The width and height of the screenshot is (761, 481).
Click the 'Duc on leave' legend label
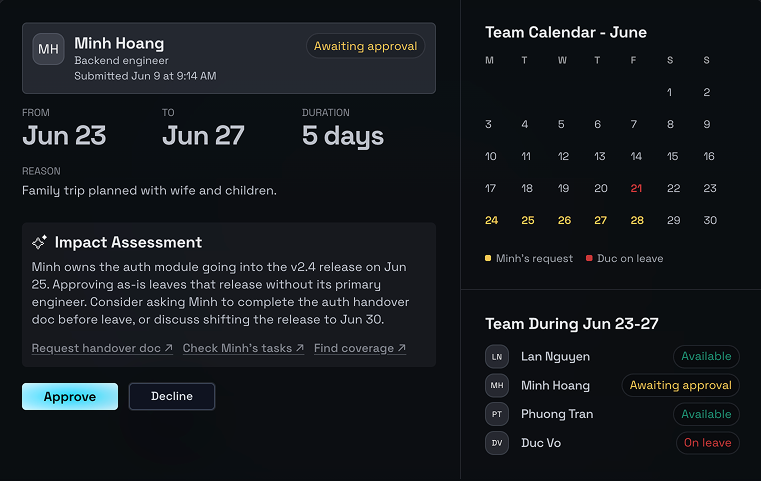630,259
